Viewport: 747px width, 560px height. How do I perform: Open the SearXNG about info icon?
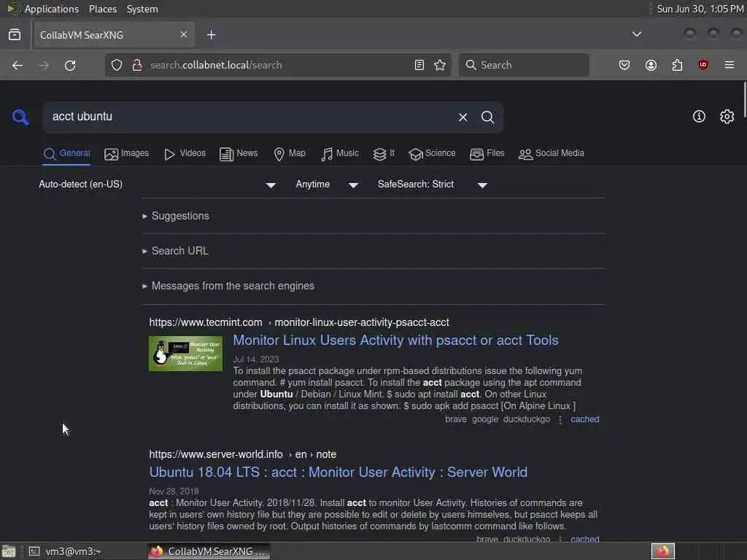(699, 116)
